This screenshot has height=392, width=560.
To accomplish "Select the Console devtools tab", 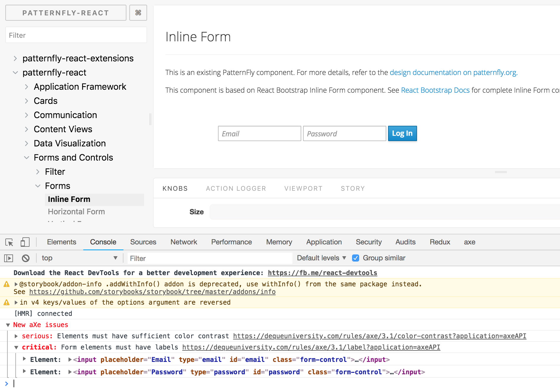I will [x=103, y=242].
